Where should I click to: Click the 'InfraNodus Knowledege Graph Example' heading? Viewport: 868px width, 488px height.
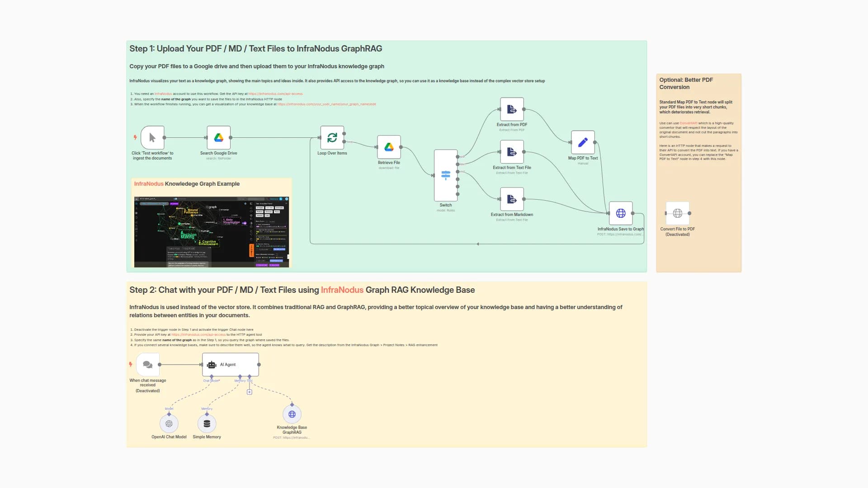187,184
